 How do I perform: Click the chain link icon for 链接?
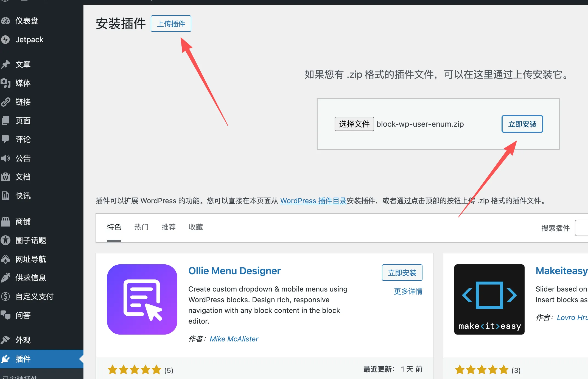[x=5, y=102]
